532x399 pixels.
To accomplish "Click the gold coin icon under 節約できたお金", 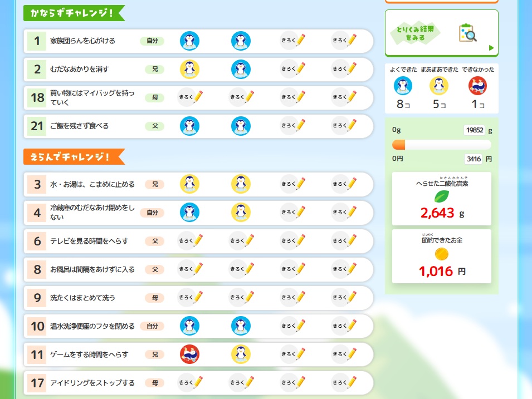I will (442, 254).
